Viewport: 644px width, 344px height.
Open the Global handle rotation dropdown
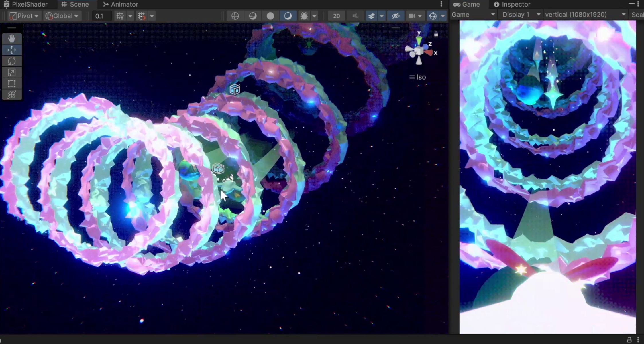[x=62, y=16]
